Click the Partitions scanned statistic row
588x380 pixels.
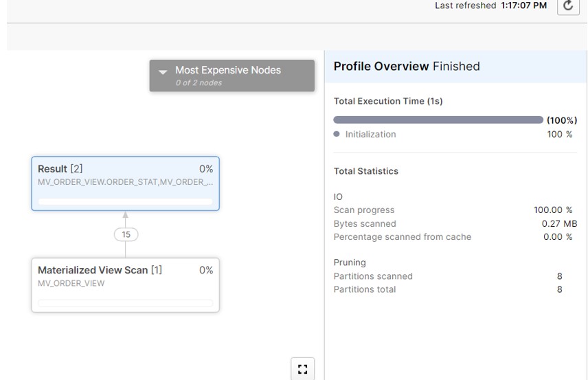(x=455, y=276)
